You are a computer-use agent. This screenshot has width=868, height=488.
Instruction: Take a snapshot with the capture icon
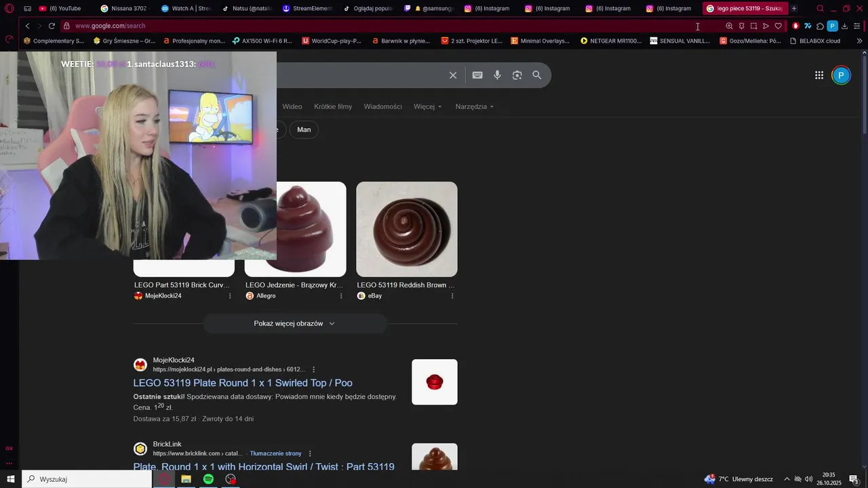click(753, 26)
